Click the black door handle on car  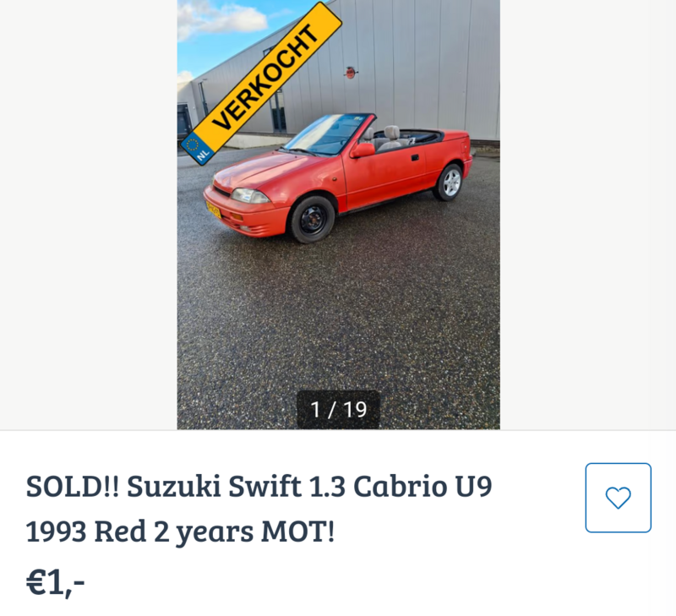point(415,158)
